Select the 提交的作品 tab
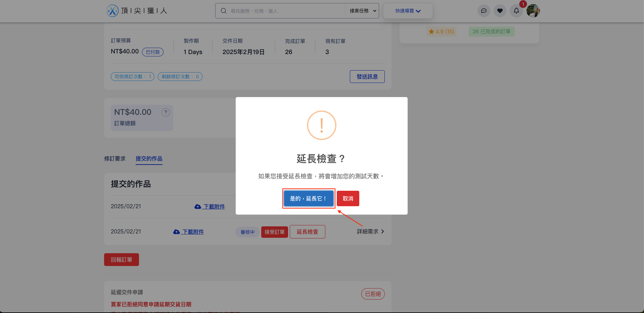644x313 pixels. [x=149, y=159]
